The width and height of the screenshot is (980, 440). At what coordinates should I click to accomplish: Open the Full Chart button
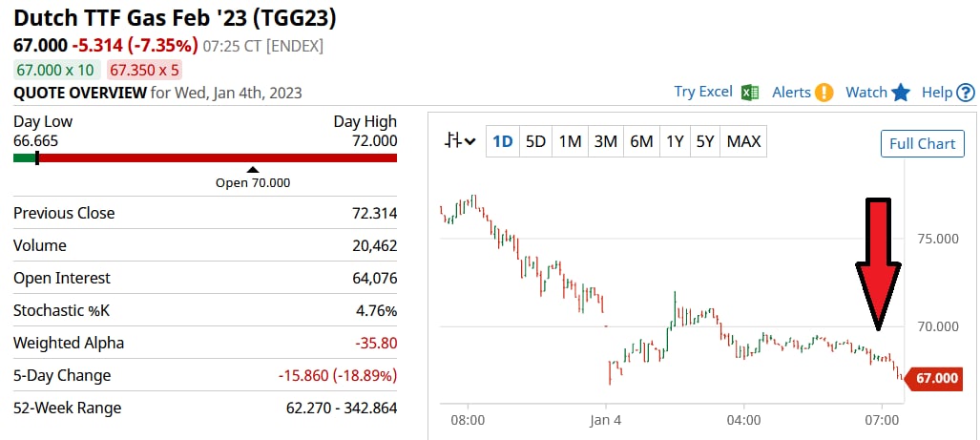tap(922, 143)
